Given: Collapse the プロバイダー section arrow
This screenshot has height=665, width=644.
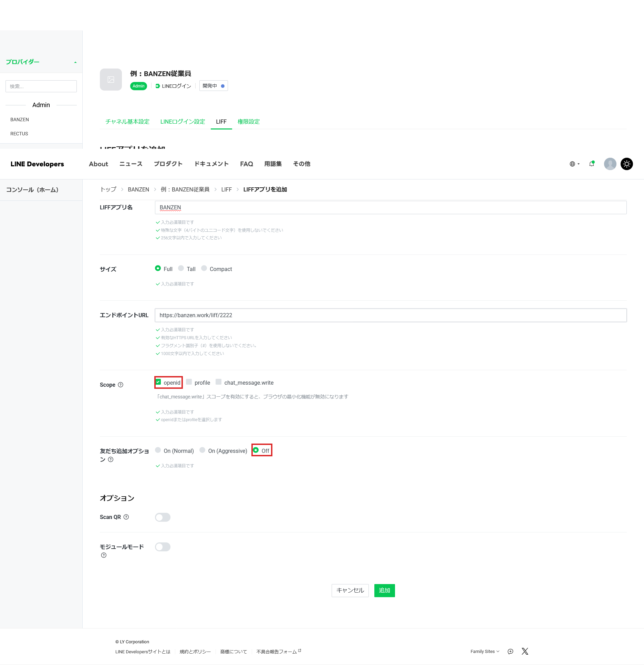Looking at the screenshot, I should [x=75, y=62].
